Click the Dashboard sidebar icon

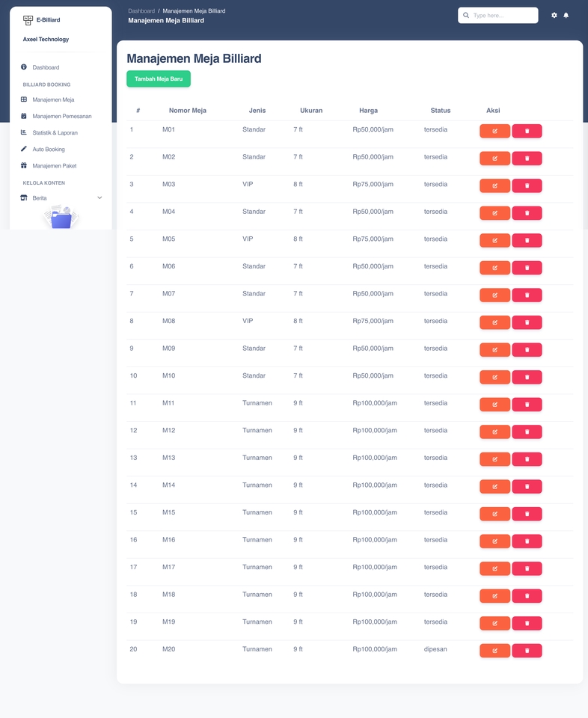[24, 67]
